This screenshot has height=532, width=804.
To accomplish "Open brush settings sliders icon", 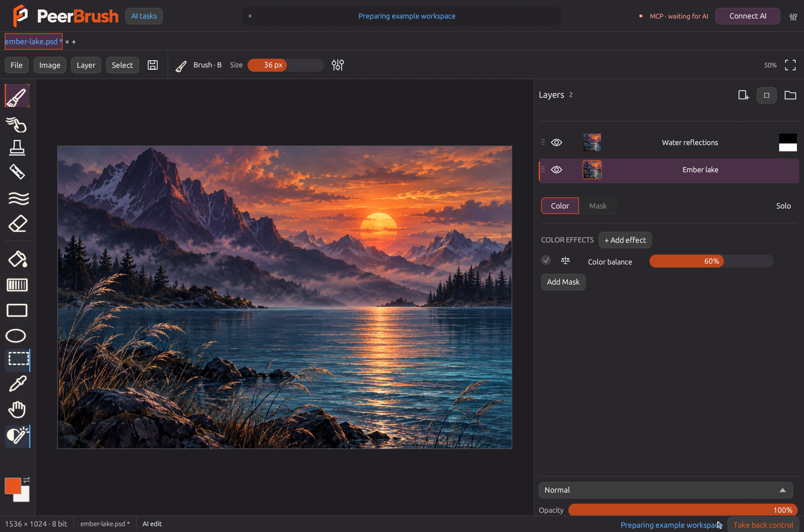I will pyautogui.click(x=338, y=65).
